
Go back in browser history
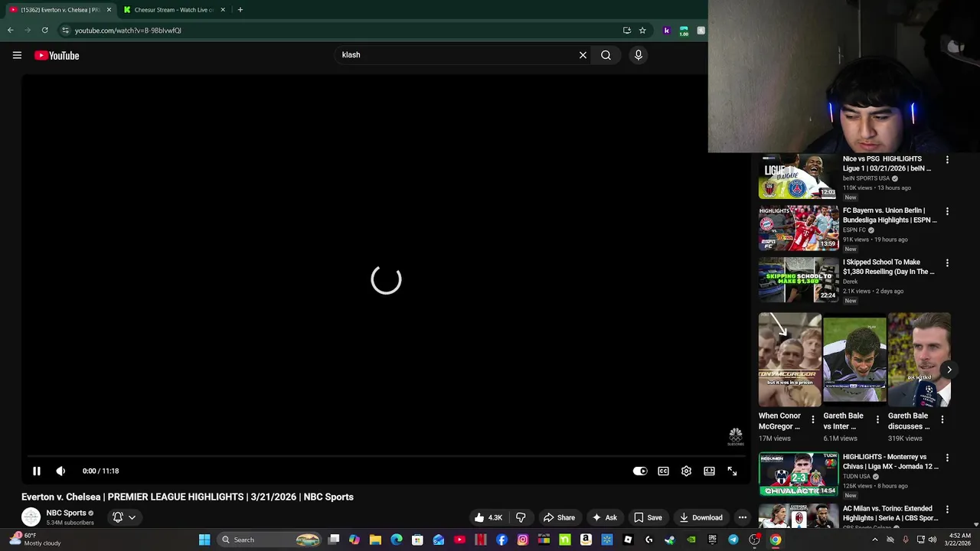(10, 31)
